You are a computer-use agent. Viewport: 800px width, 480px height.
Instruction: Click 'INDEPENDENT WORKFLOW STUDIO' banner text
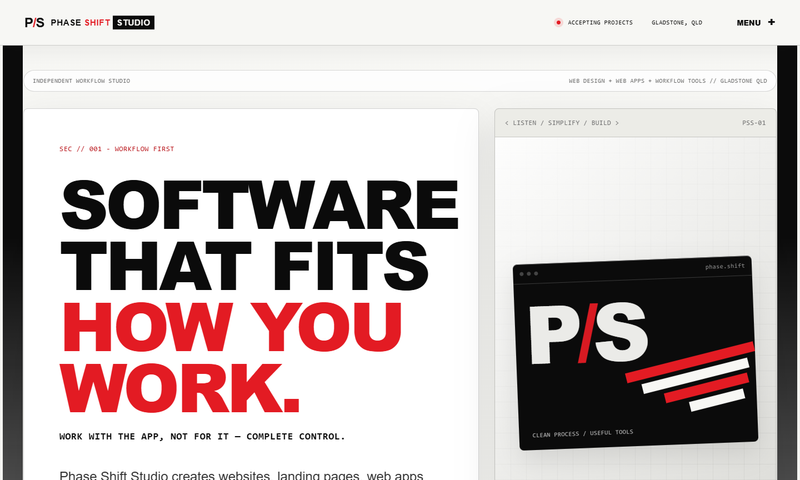(82, 81)
